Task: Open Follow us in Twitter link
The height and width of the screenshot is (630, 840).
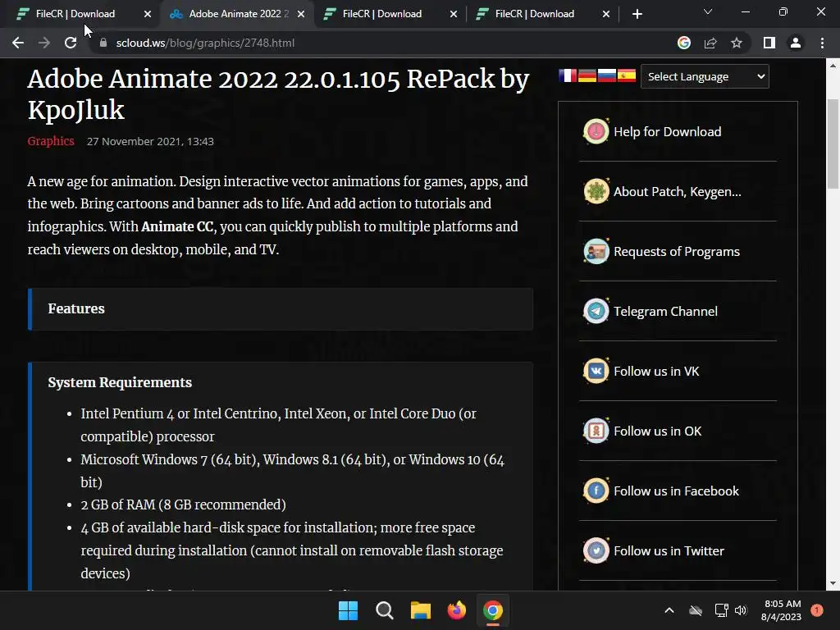Action: 669,550
